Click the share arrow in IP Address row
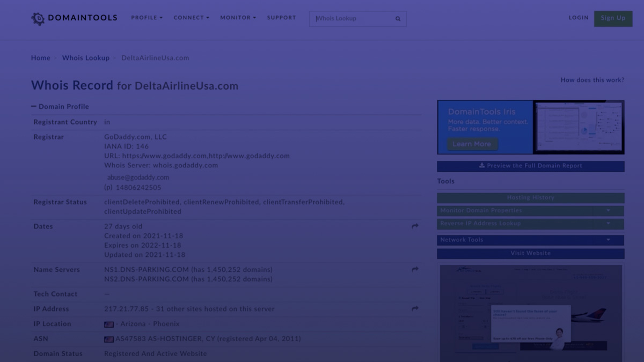Viewport: 644px width, 362px height. pos(415,309)
